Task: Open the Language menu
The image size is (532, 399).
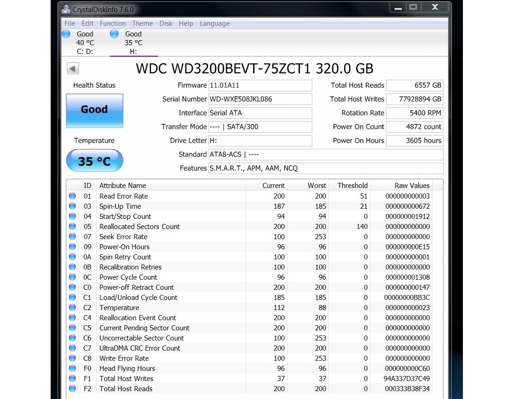Action: (215, 23)
